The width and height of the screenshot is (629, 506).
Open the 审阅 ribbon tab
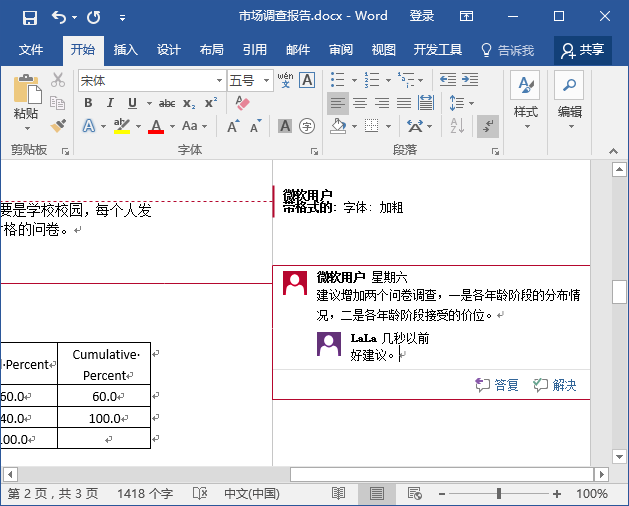(341, 50)
